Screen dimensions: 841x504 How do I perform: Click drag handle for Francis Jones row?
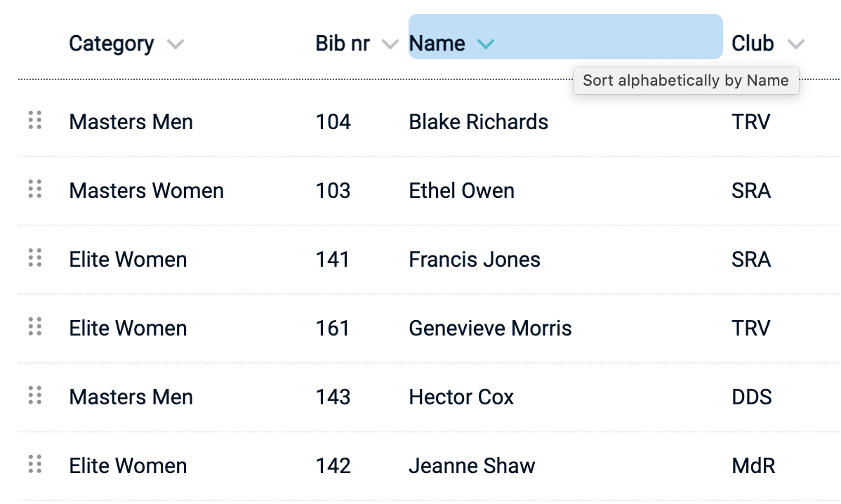(x=35, y=258)
